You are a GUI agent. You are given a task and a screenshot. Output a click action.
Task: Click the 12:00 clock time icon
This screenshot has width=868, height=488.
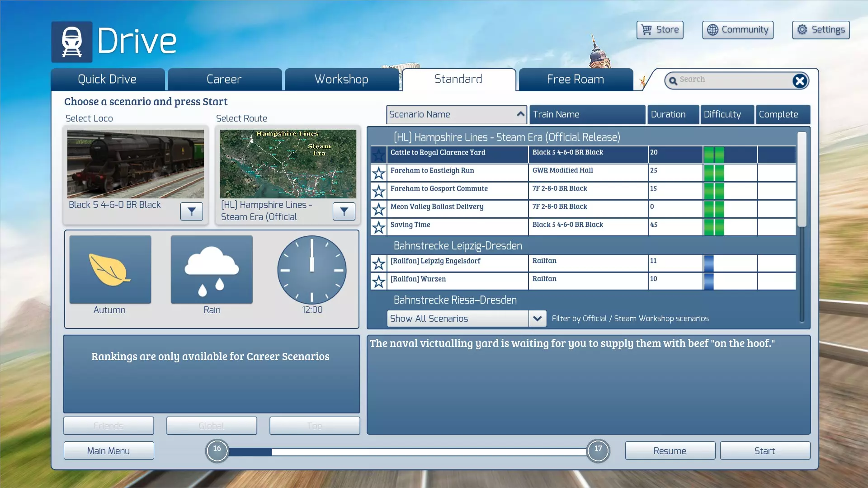tap(311, 270)
